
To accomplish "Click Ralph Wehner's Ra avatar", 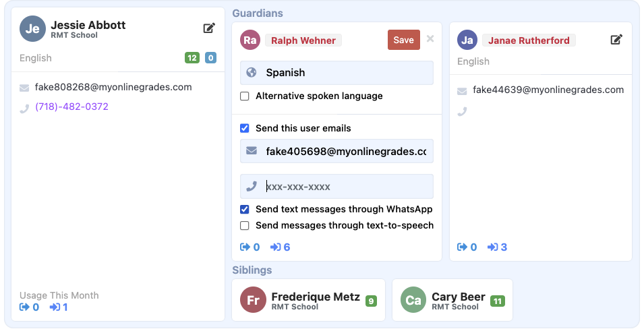I will point(250,40).
